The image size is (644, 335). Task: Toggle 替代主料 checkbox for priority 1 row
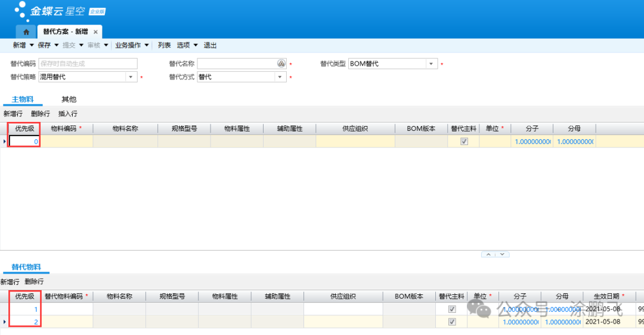(452, 309)
